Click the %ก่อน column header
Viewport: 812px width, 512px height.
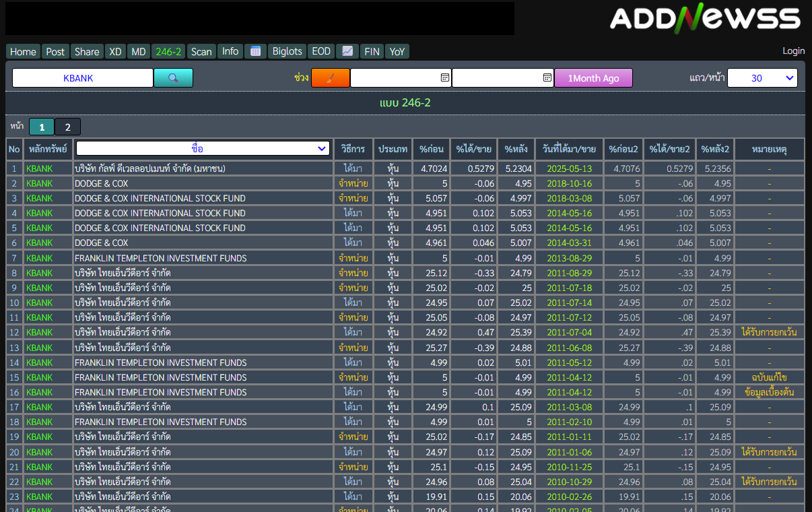pos(431,148)
